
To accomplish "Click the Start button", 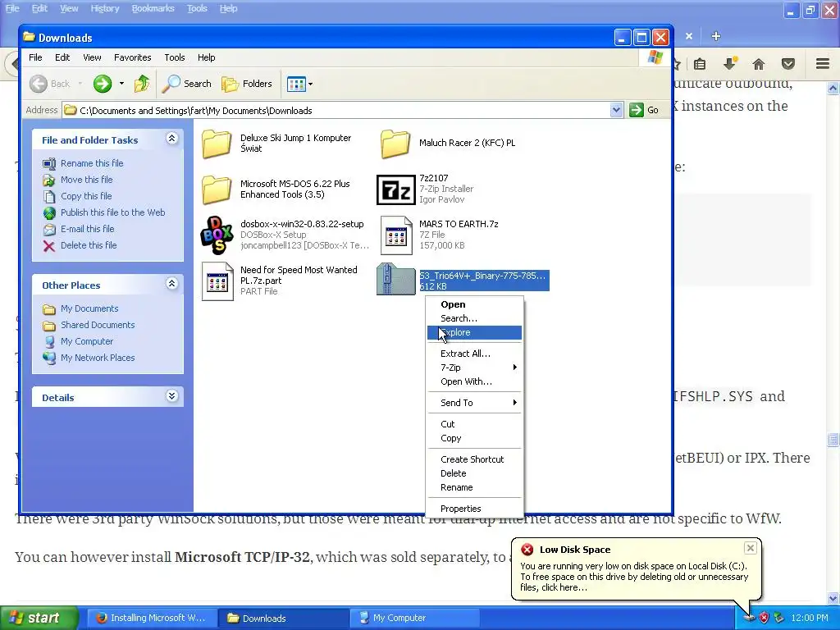I will [39, 618].
